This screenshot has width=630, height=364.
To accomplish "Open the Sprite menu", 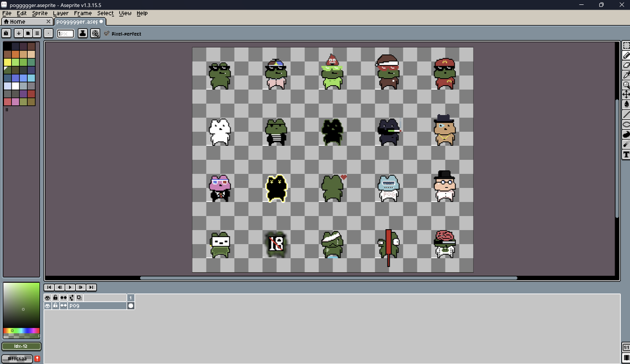I will (x=40, y=13).
